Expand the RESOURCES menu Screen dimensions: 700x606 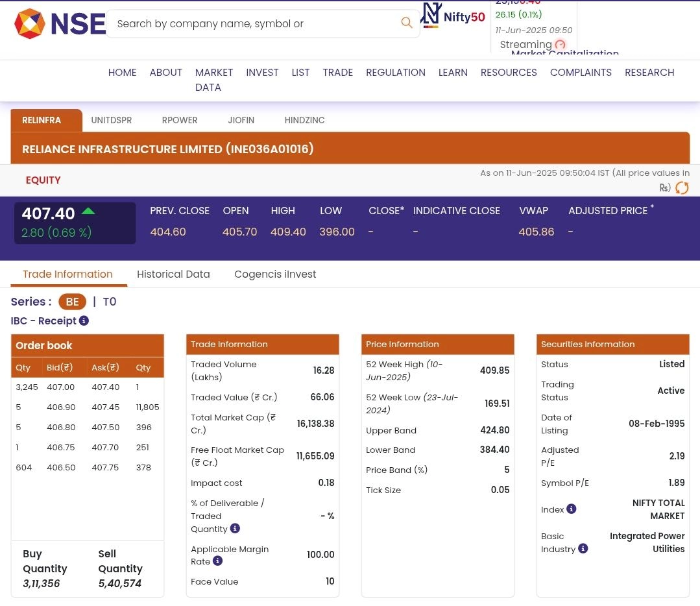click(508, 73)
